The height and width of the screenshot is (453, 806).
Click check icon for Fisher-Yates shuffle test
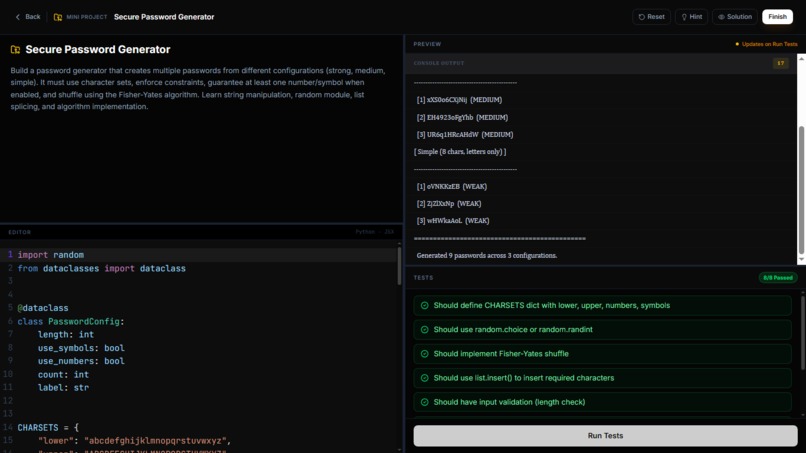pyautogui.click(x=425, y=354)
